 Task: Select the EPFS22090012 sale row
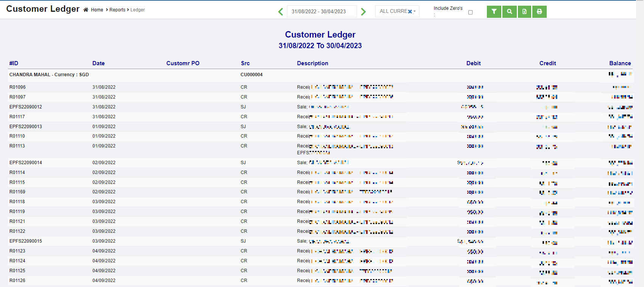point(26,107)
